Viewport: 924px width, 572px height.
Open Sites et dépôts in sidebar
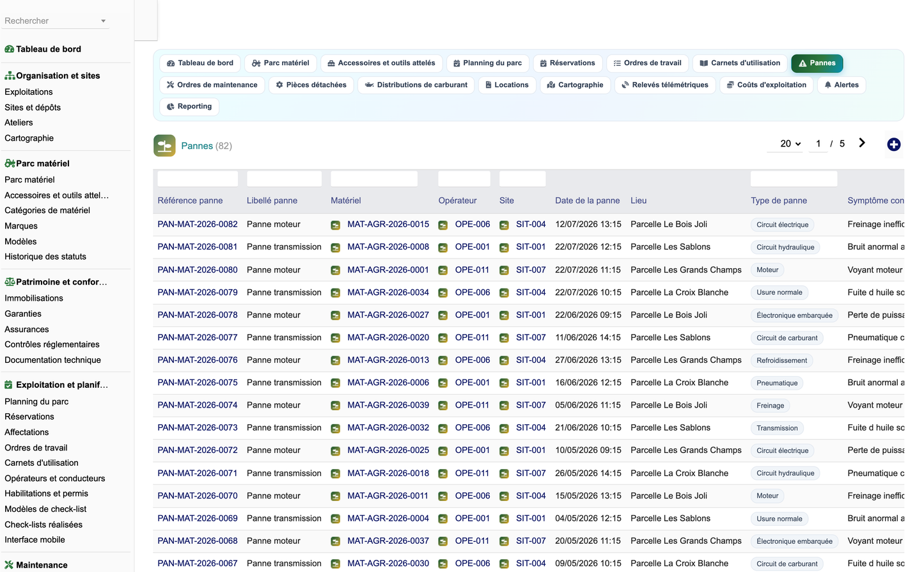33,107
